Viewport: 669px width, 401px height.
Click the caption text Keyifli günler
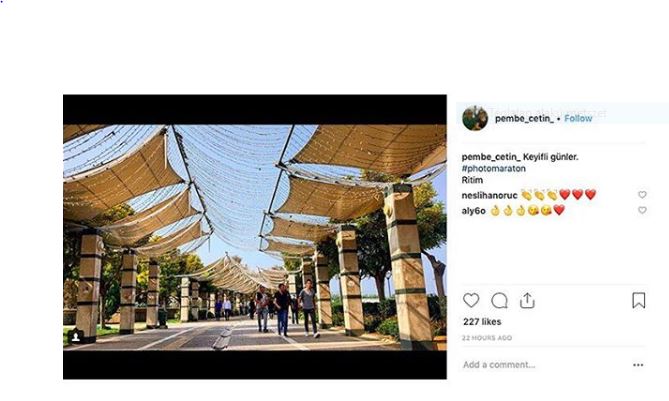coord(551,157)
